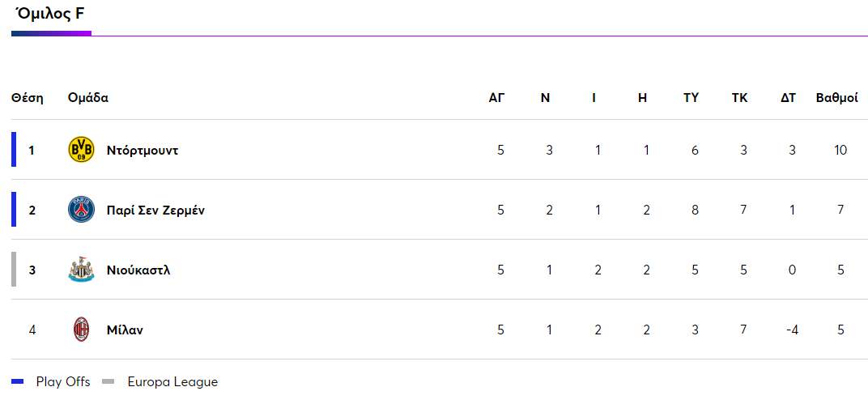
Task: Click the Θέση column header
Action: [x=27, y=98]
